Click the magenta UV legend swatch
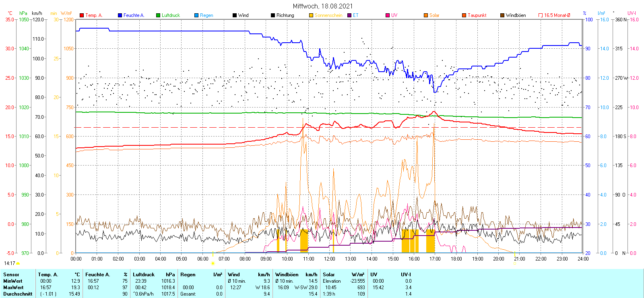Screen dimensions: 644x298 [x=388, y=15]
